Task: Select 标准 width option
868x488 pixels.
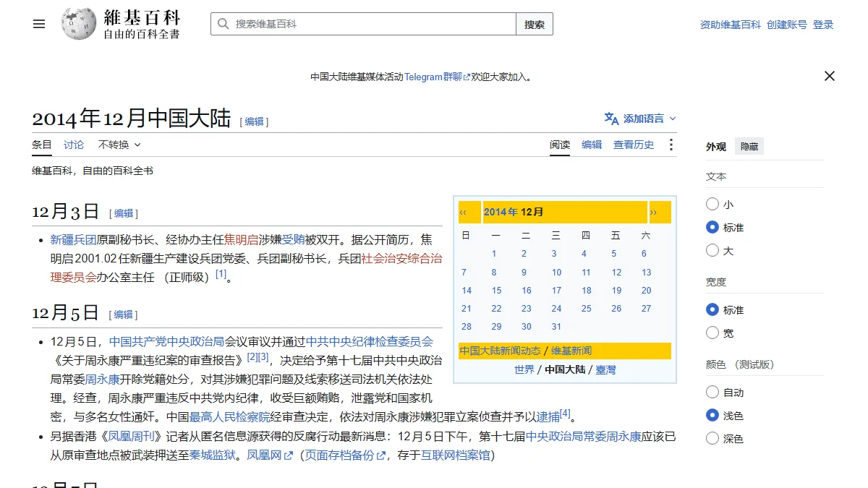Action: click(x=712, y=310)
